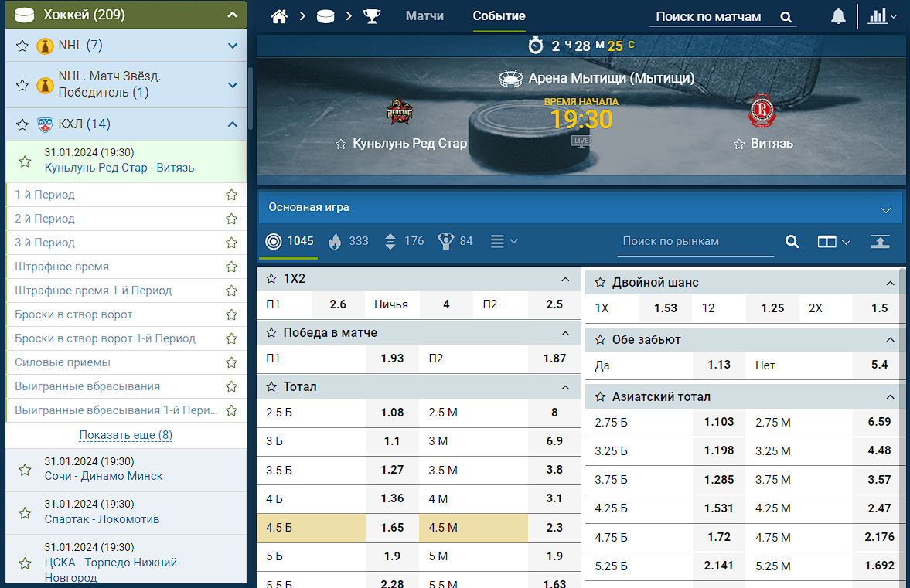Open Основная игра dropdown
910x588 pixels.
(581, 208)
